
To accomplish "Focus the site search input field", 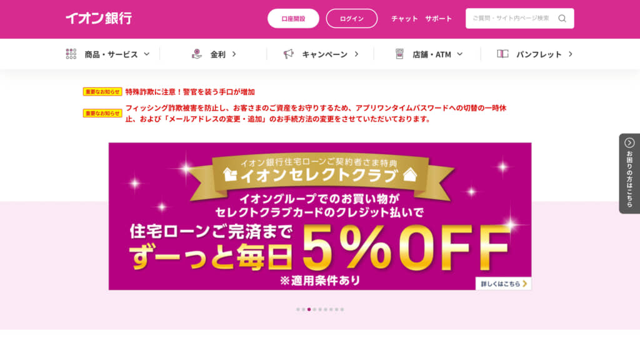I will [512, 18].
